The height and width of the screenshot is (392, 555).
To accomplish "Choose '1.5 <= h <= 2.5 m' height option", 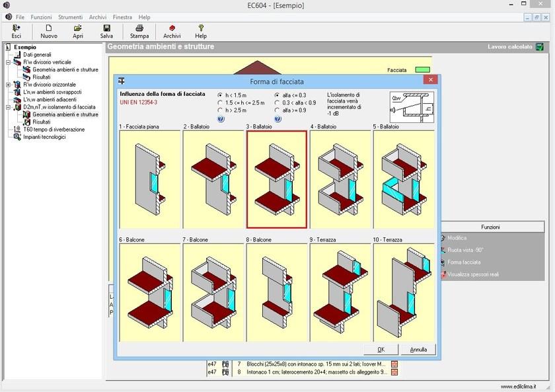I will click(x=220, y=102).
